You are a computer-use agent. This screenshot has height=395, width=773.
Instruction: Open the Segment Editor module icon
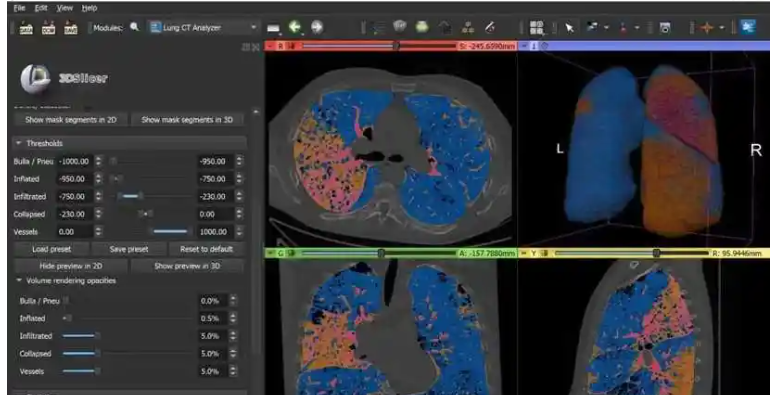(x=490, y=28)
